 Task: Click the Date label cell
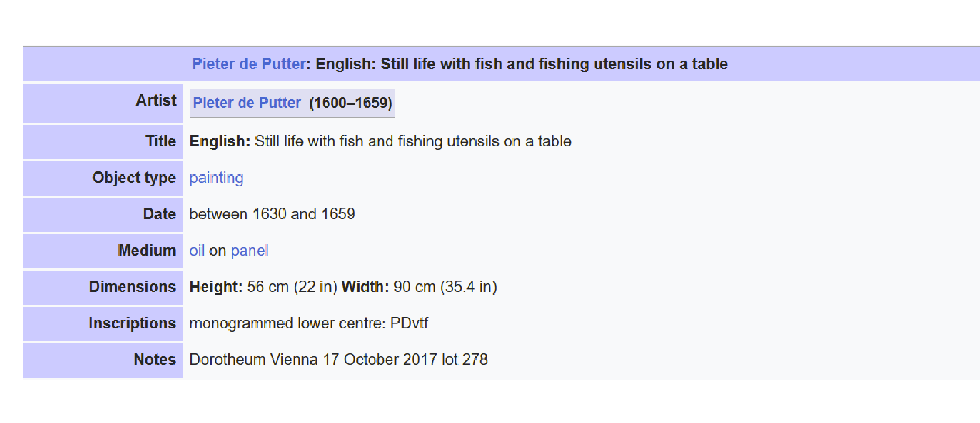click(x=103, y=215)
